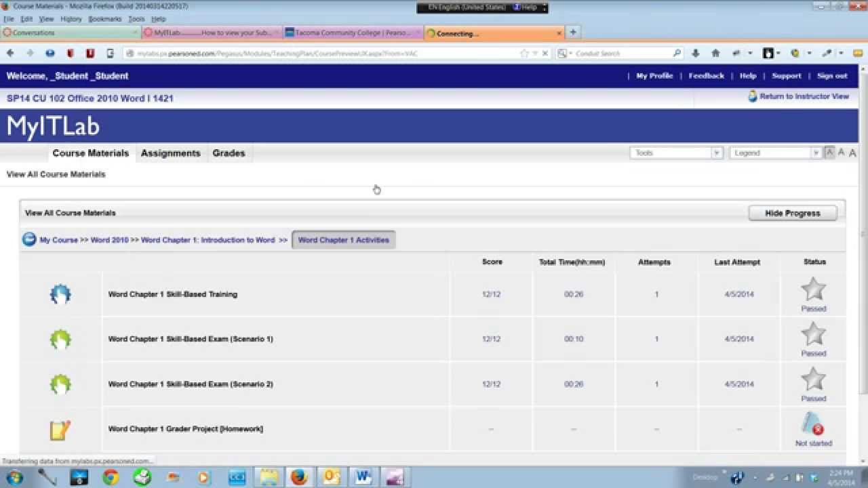The width and height of the screenshot is (868, 488).
Task: Open the File menu
Action: pos(9,19)
